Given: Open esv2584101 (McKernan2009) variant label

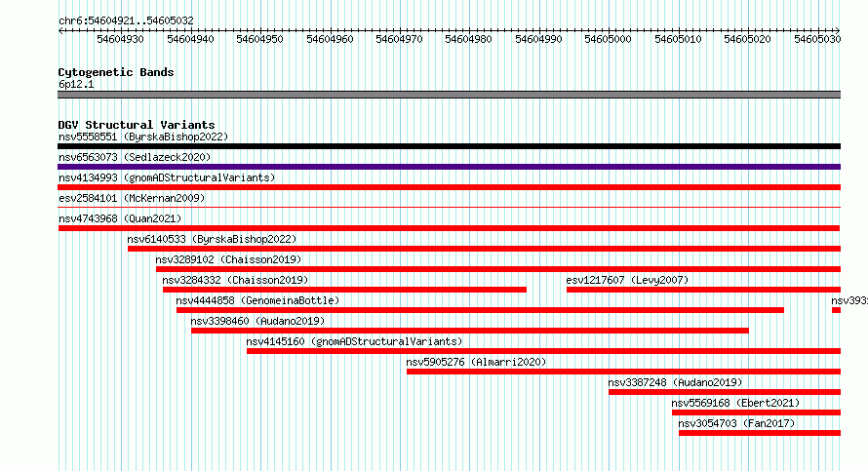Looking at the screenshot, I should [x=132, y=198].
